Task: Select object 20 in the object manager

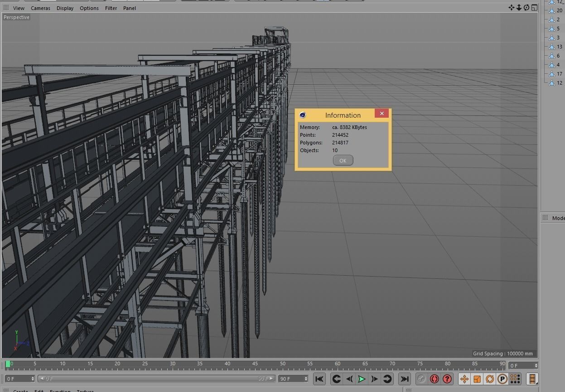Action: [x=560, y=10]
